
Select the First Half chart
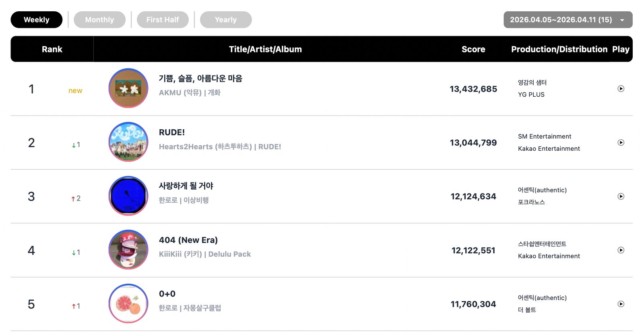163,19
